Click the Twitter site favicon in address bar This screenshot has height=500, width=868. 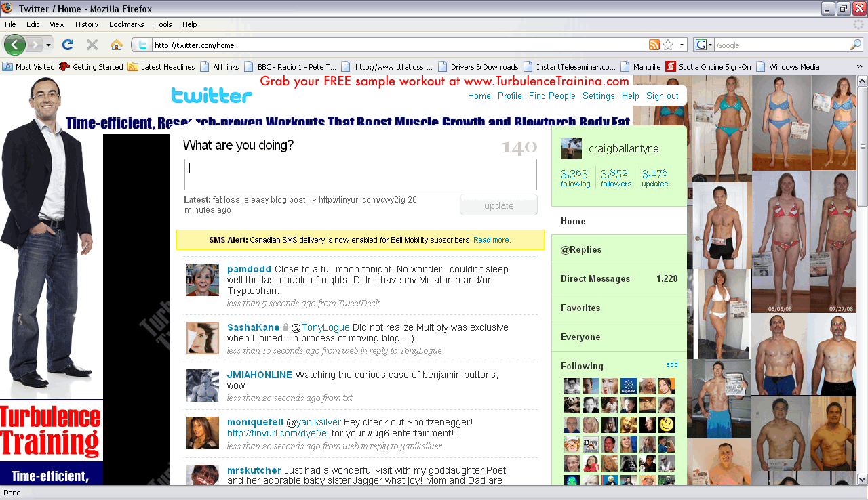142,45
